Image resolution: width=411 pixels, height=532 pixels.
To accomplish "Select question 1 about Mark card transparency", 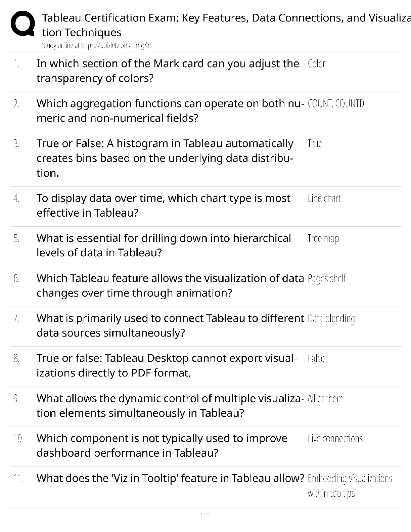I will pos(168,71).
